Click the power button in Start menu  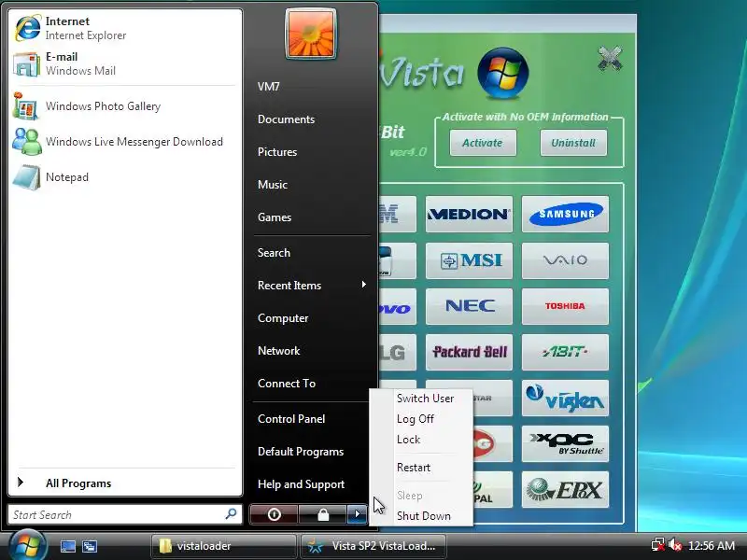tap(274, 514)
